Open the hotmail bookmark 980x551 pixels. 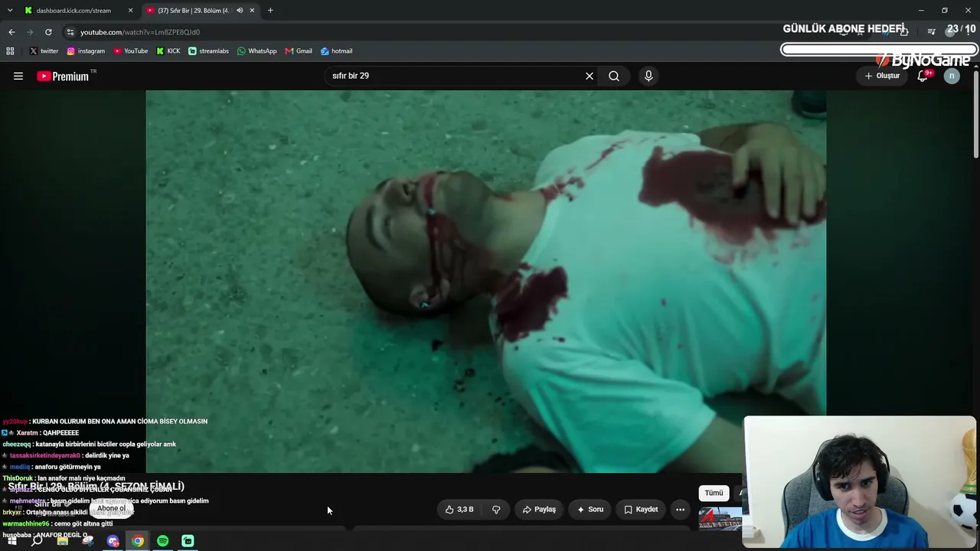[x=336, y=51]
